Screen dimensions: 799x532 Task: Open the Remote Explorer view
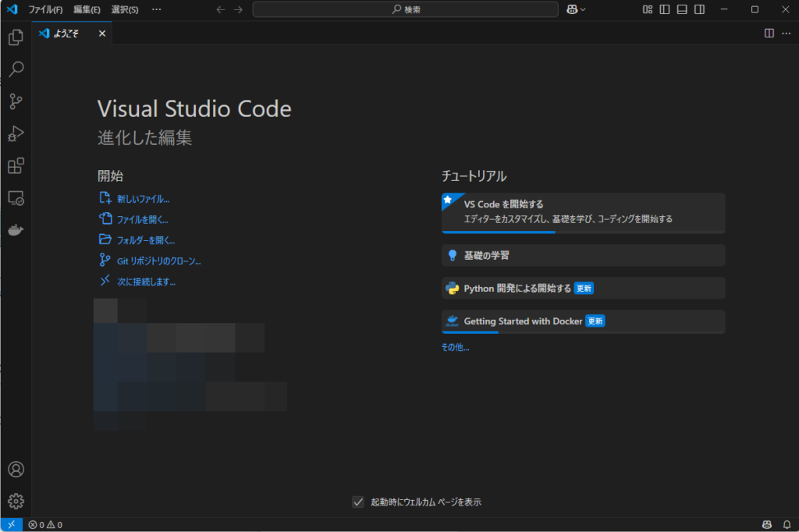point(16,197)
